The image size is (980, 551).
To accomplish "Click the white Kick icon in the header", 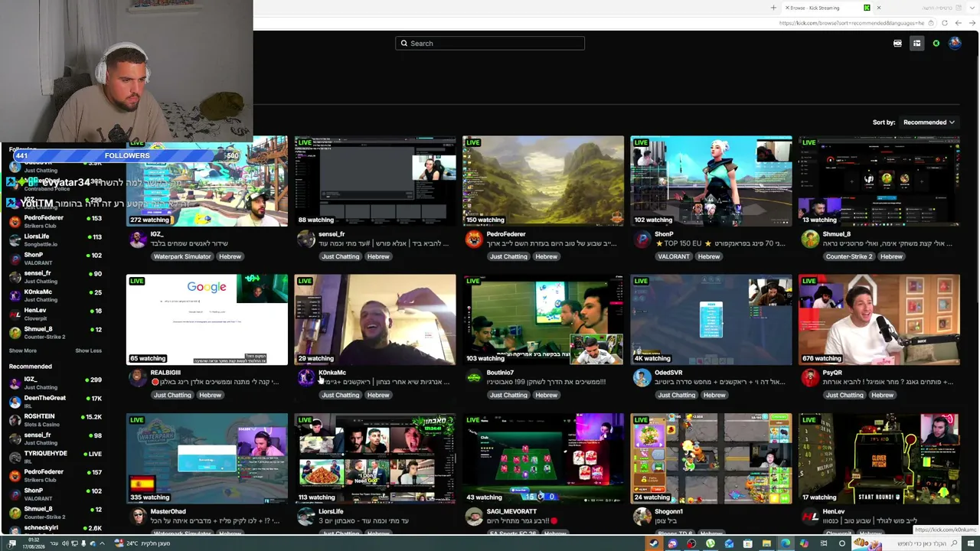I will (x=897, y=44).
